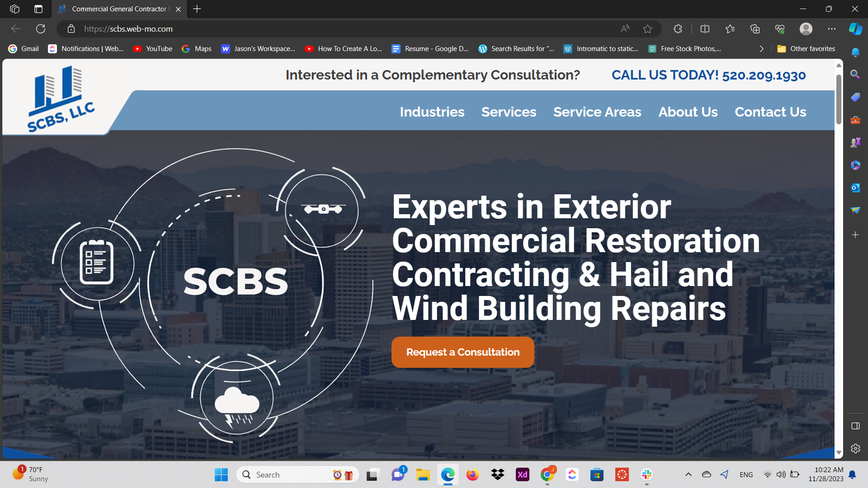The image size is (868, 488).
Task: Toggle the add-to-favorites star in the address bar
Action: [x=647, y=28]
